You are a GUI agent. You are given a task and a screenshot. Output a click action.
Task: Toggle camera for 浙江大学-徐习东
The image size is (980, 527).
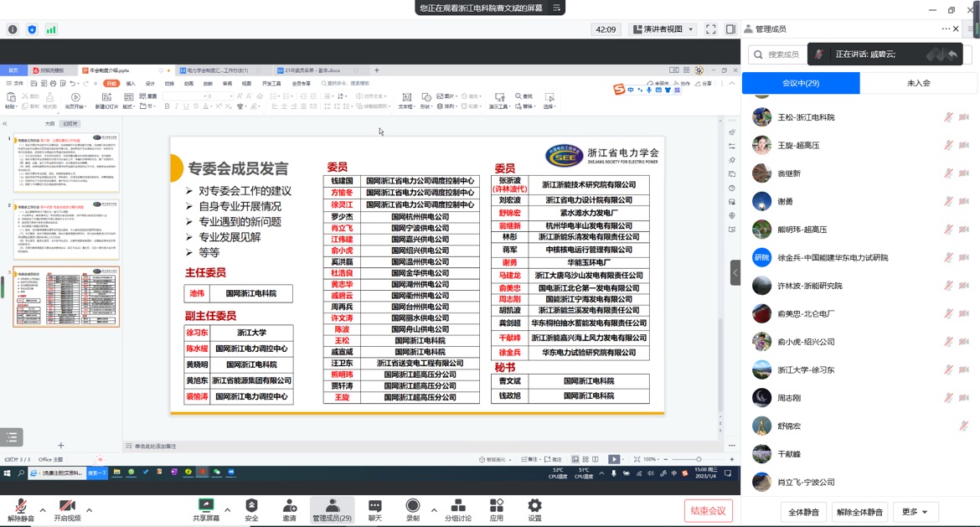pos(964,369)
